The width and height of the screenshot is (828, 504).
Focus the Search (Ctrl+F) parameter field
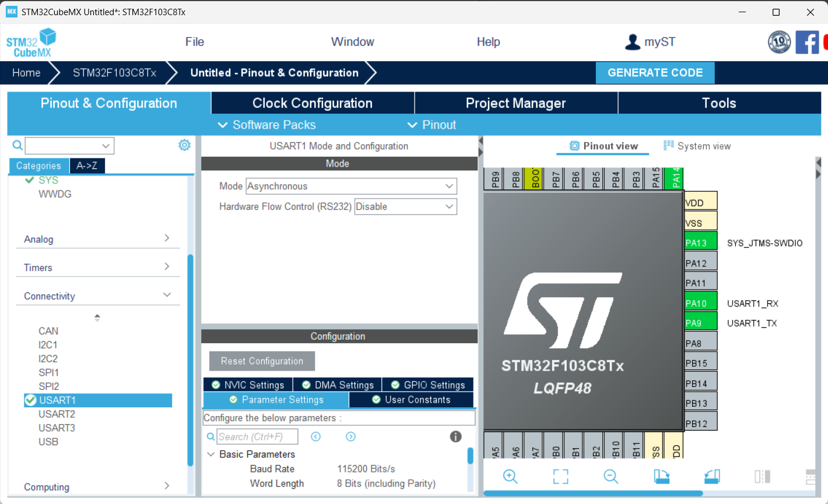[257, 436]
